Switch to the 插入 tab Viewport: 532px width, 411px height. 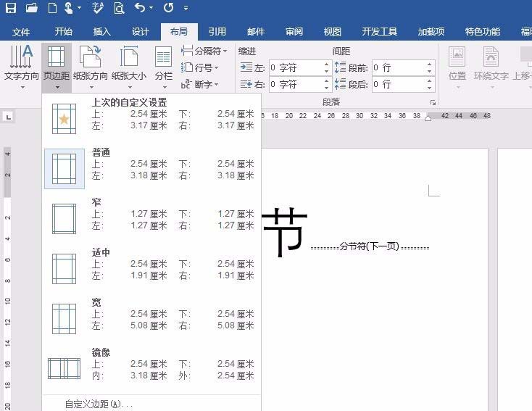(101, 32)
